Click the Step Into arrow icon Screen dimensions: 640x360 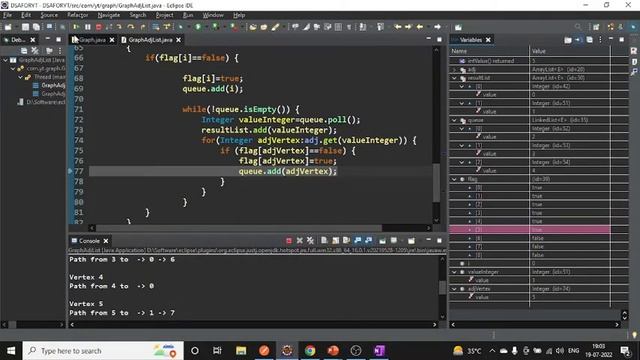pyautogui.click(x=119, y=27)
